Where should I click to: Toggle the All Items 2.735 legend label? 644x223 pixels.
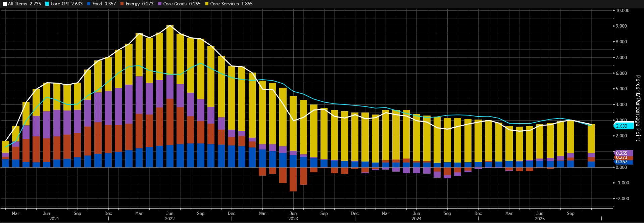coord(24,4)
